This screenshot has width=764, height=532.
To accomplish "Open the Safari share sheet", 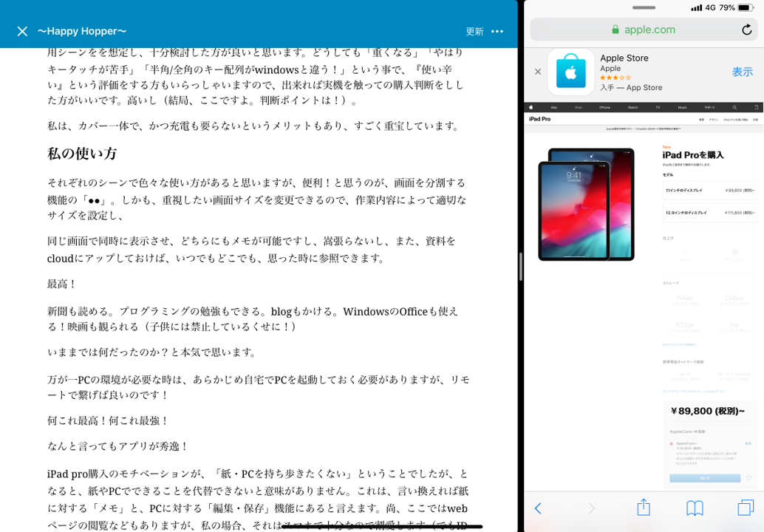I will (644, 507).
